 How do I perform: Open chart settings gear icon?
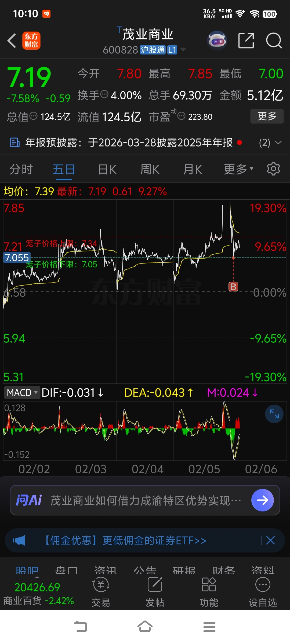273,169
